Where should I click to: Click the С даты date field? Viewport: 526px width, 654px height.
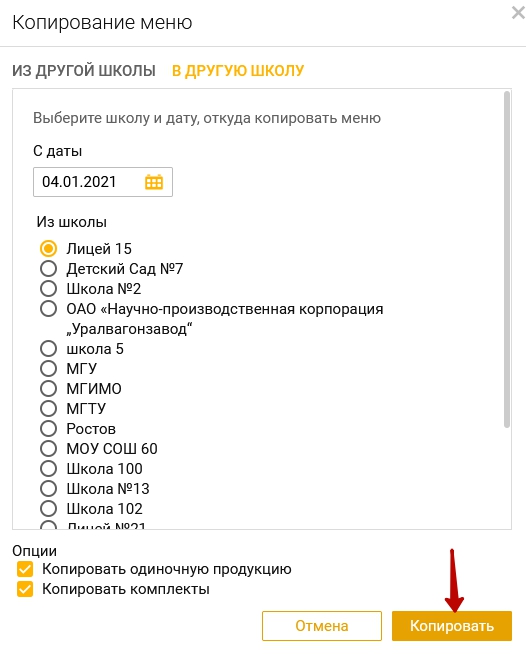coord(103,182)
